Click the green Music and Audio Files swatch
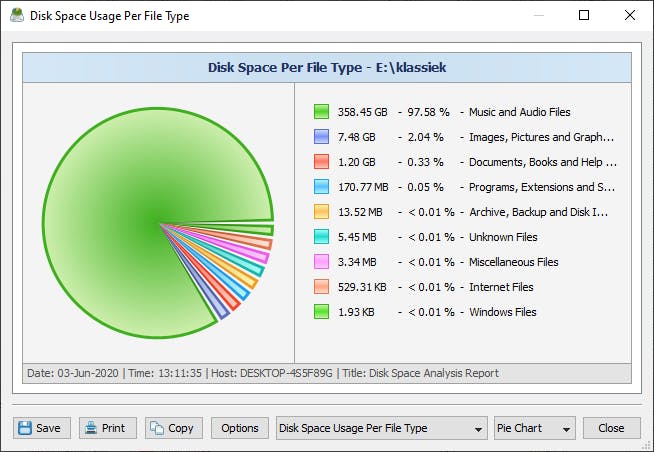The image size is (654, 452). (x=321, y=112)
